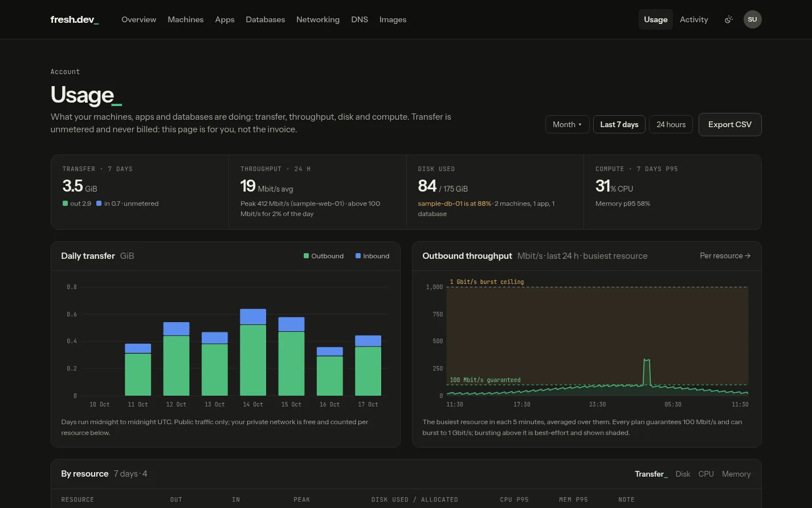Viewport: 812px width, 508px height.
Task: Click the blue inbound segment for 12 Oct
Action: click(x=176, y=329)
